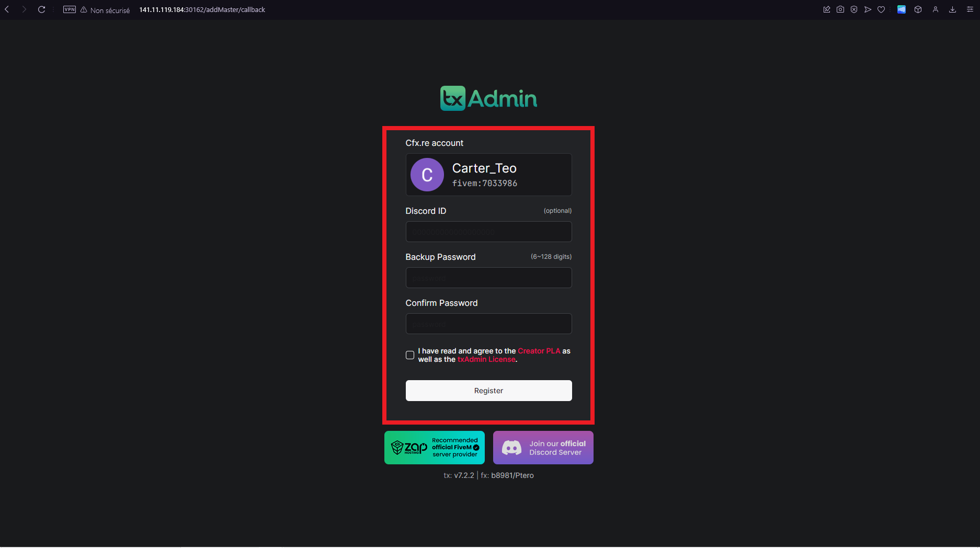Click the pinboard edit icon in toolbar
The width and height of the screenshot is (980, 548).
[827, 9]
